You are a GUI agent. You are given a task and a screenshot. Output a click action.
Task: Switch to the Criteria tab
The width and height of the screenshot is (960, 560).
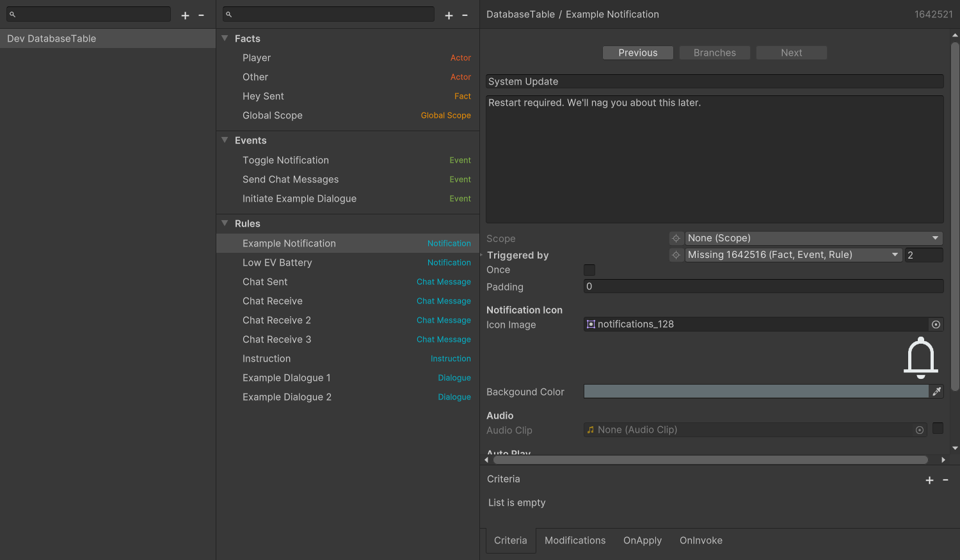point(511,541)
